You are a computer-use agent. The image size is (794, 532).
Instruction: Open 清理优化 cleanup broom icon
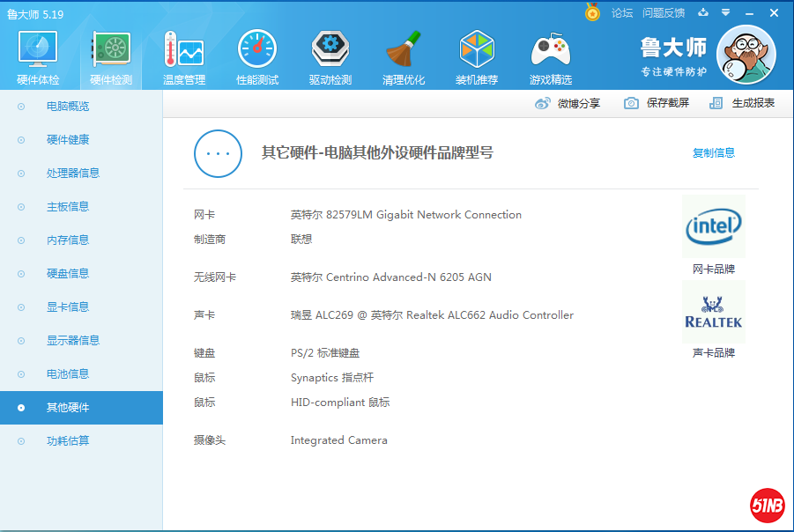click(404, 51)
